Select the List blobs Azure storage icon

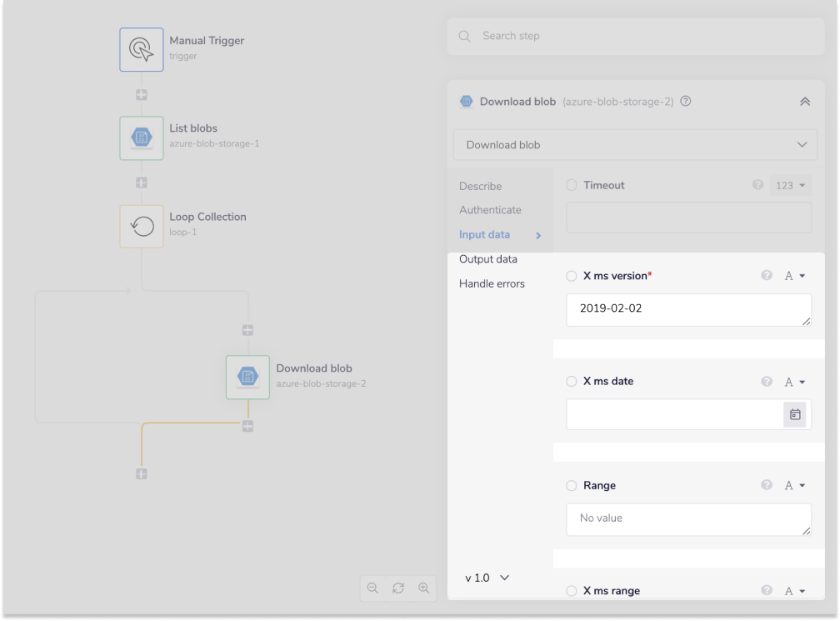coord(142,137)
